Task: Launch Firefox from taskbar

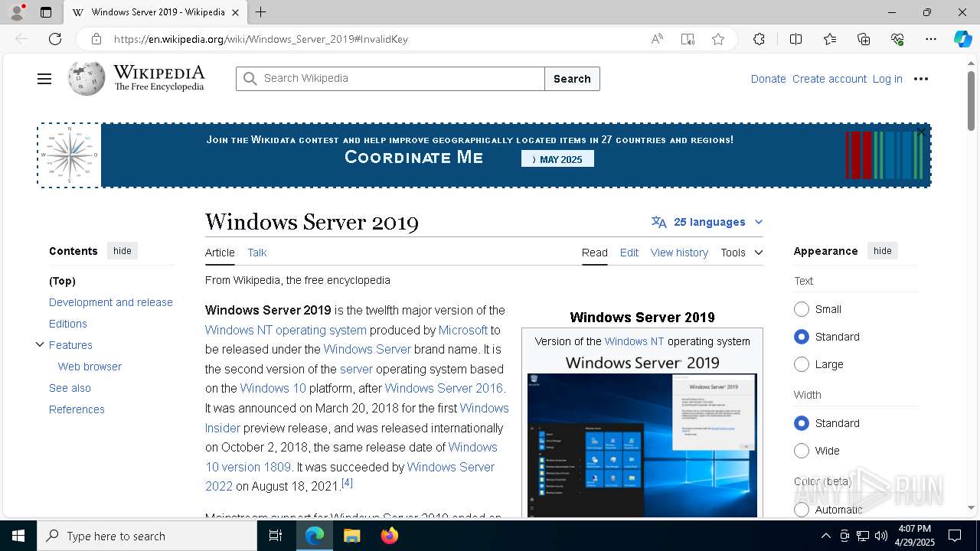Action: coord(390,536)
